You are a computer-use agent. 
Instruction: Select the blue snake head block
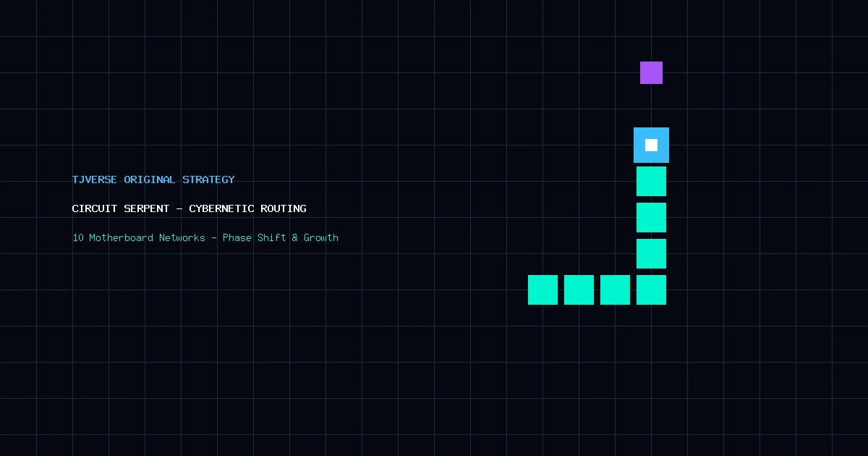pos(651,145)
